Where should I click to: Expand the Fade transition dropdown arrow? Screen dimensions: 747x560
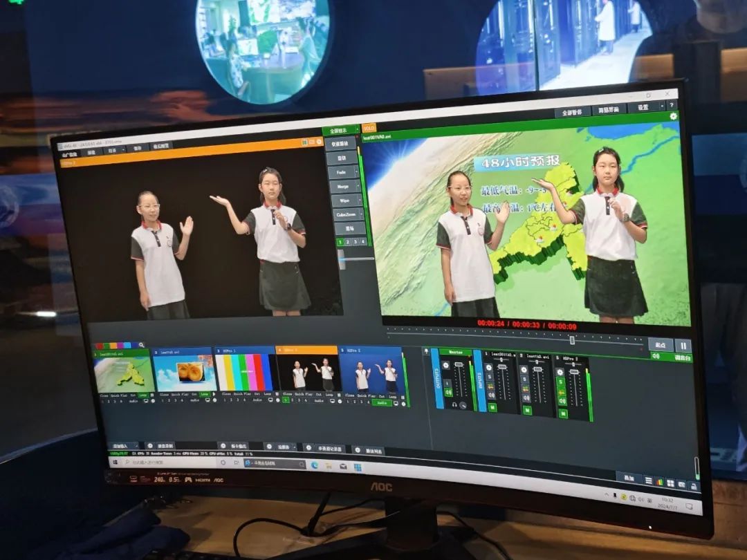coord(358,172)
